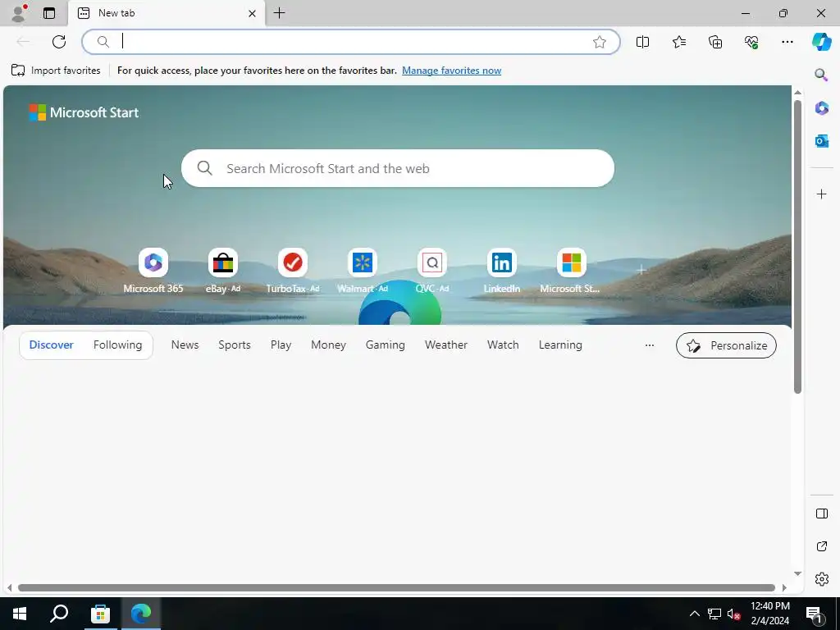
Task: Open Windows Start menu
Action: point(20,614)
